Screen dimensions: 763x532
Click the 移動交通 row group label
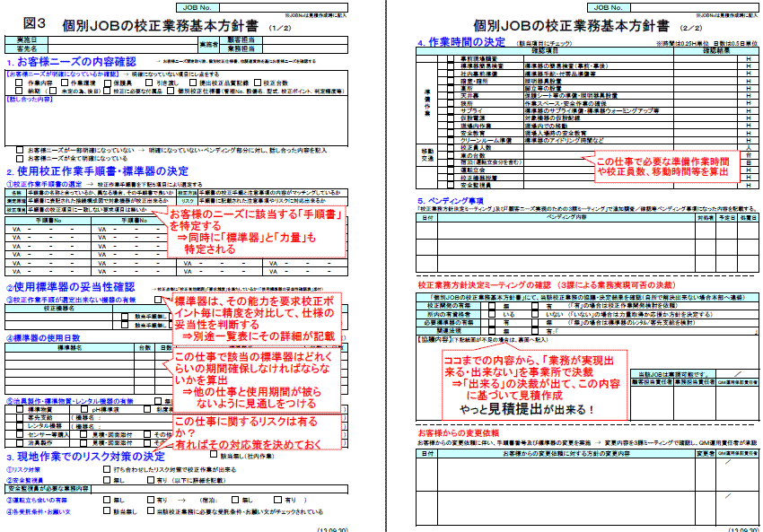(426, 155)
